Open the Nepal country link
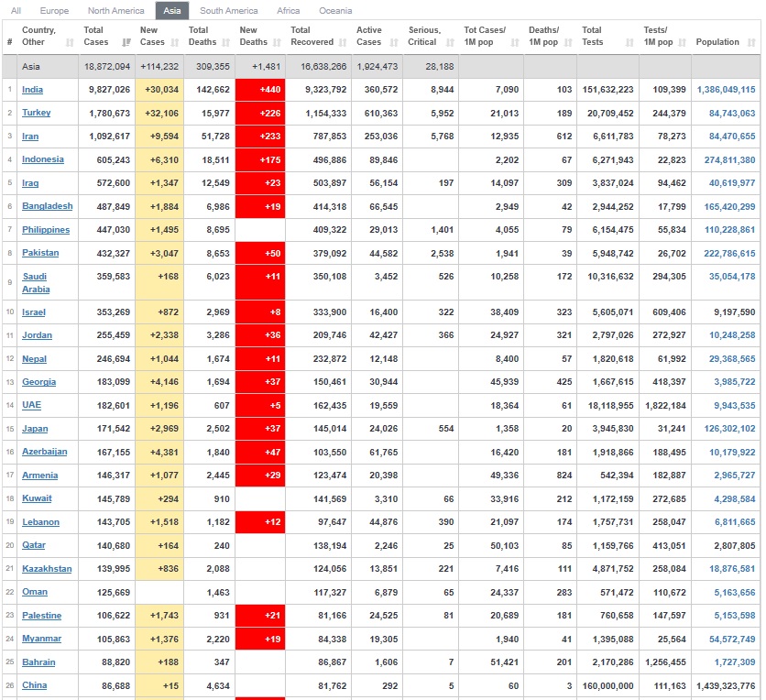Screen dimensions: 766x700 point(34,359)
